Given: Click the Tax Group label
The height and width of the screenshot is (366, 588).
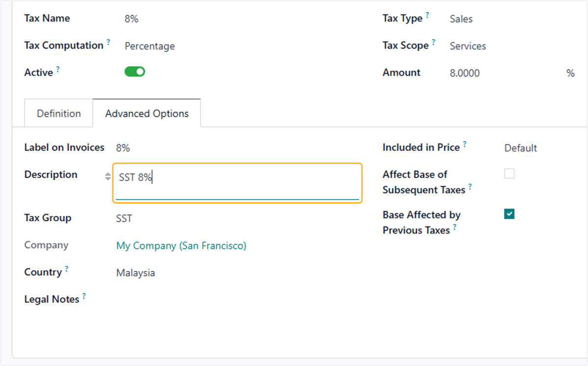Looking at the screenshot, I should (x=48, y=217).
